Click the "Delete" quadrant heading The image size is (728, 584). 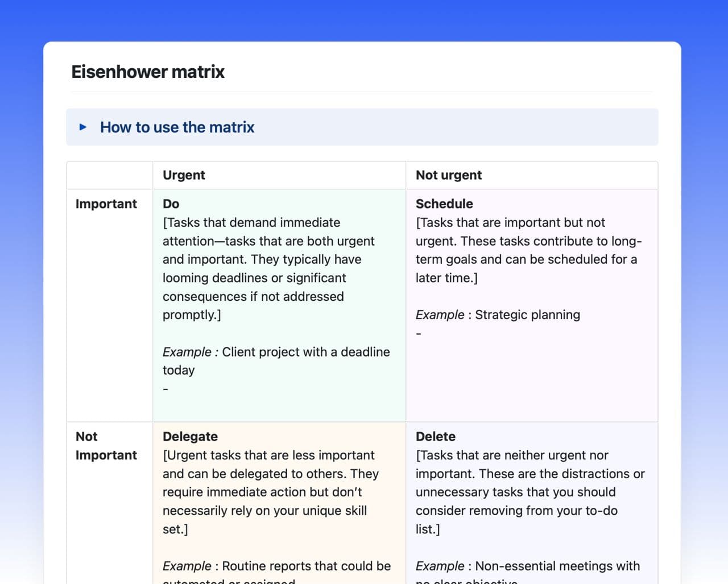point(436,437)
